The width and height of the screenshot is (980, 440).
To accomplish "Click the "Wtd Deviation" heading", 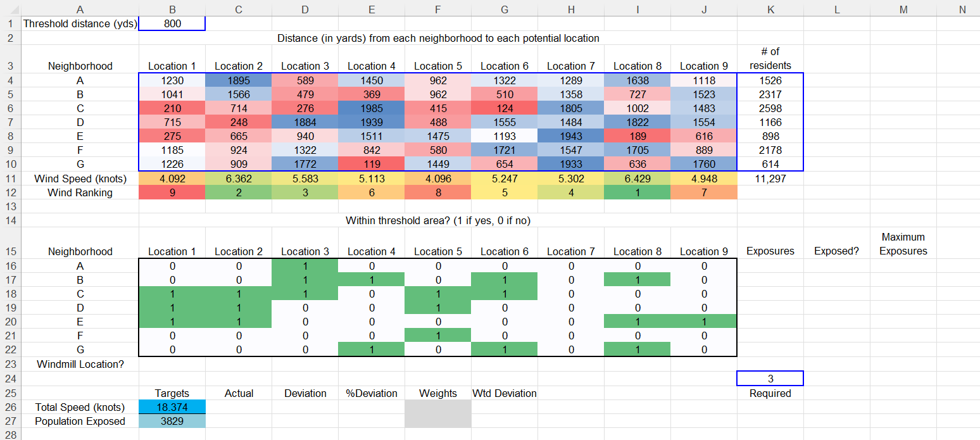I will [505, 393].
